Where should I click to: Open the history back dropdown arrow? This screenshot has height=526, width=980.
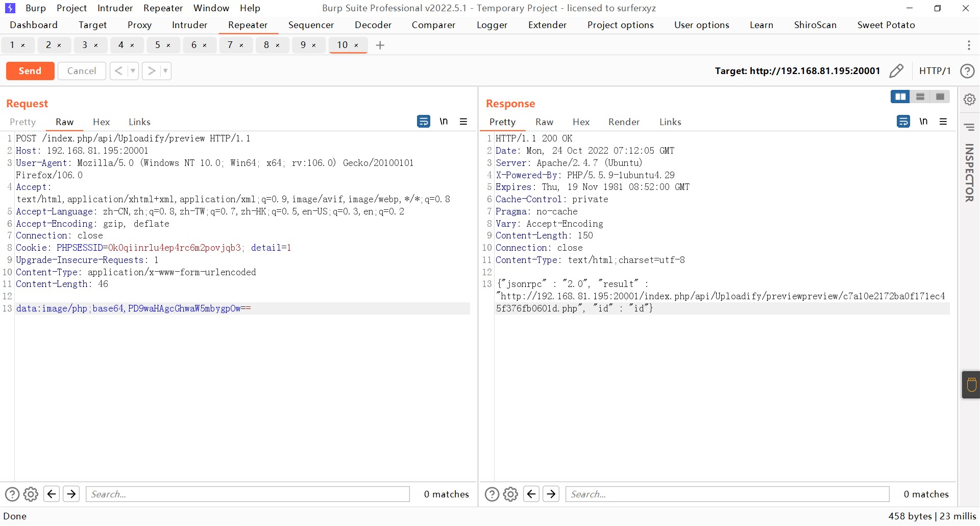[x=133, y=71]
